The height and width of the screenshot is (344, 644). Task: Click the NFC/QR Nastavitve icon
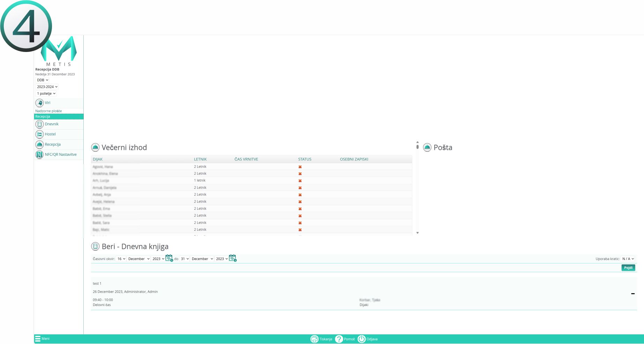(39, 154)
